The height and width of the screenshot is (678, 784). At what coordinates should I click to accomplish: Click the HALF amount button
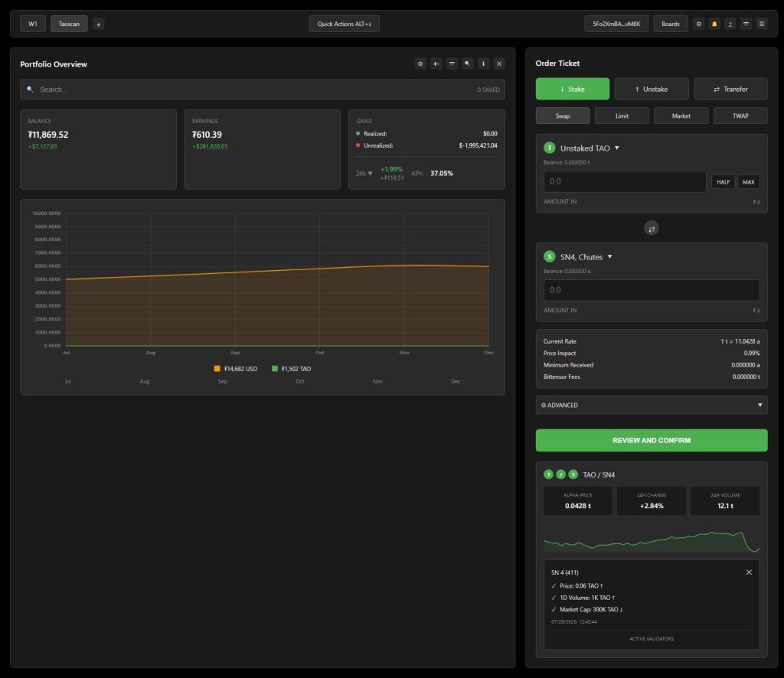[x=723, y=182]
